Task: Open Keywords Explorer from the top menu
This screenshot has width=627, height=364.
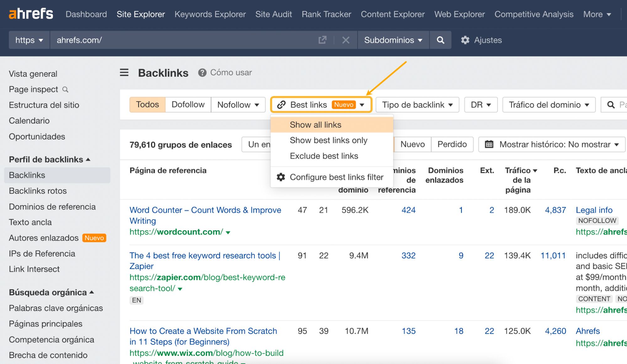Action: tap(210, 14)
